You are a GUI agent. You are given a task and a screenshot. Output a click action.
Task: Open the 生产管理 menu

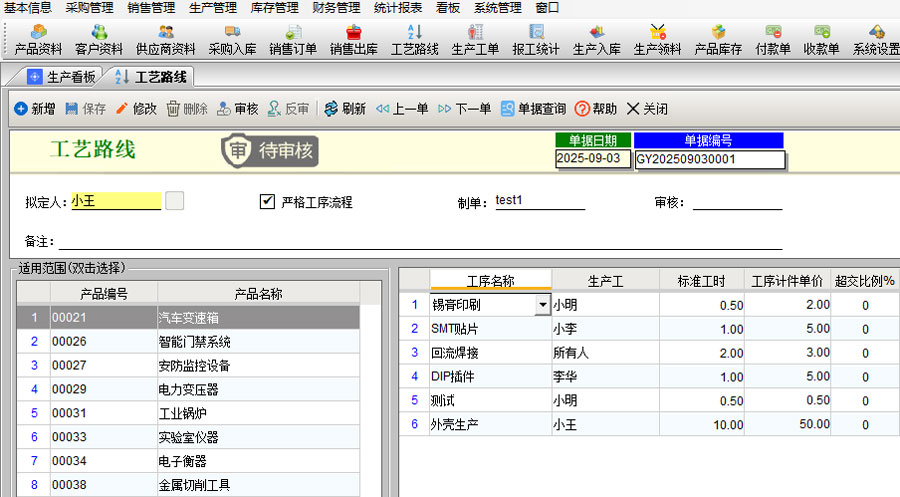213,7
